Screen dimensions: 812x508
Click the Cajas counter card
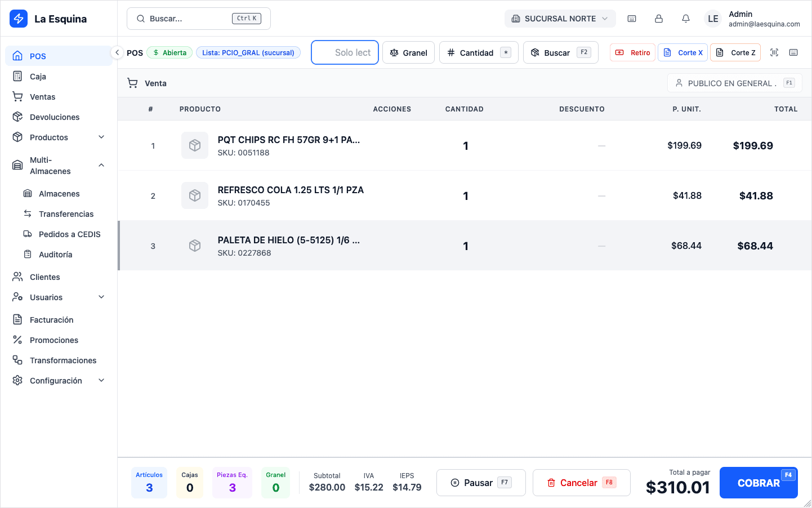[x=190, y=483]
